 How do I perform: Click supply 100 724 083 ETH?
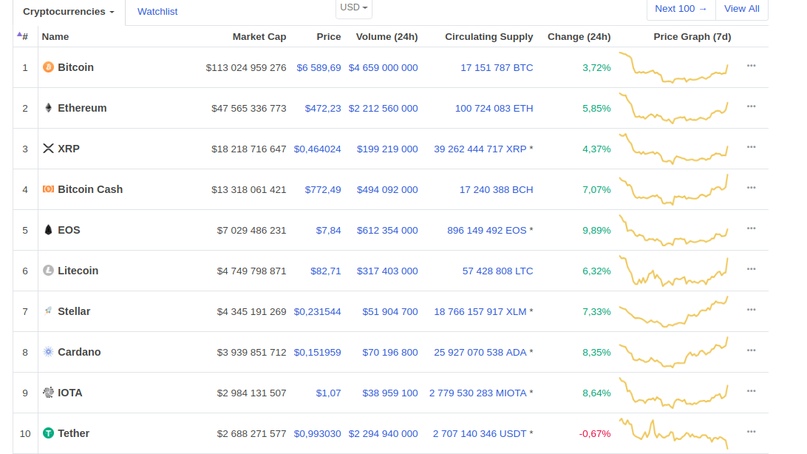point(494,108)
